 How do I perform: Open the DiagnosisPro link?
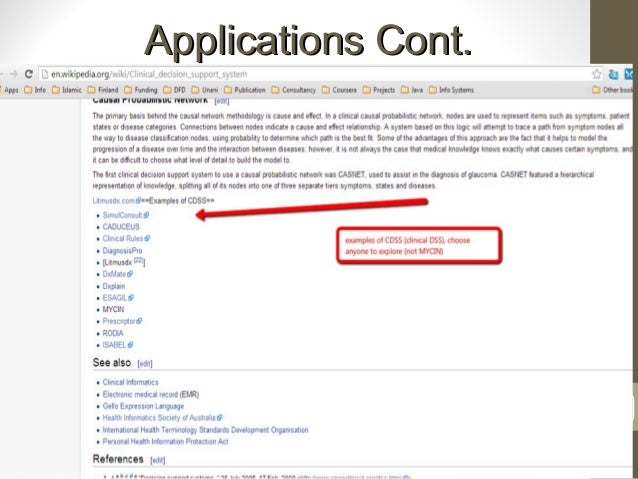point(122,250)
